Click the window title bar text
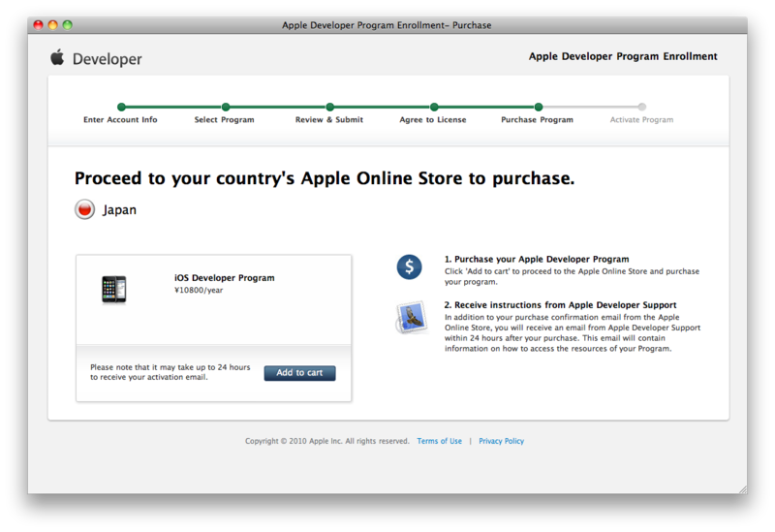 pos(387,25)
